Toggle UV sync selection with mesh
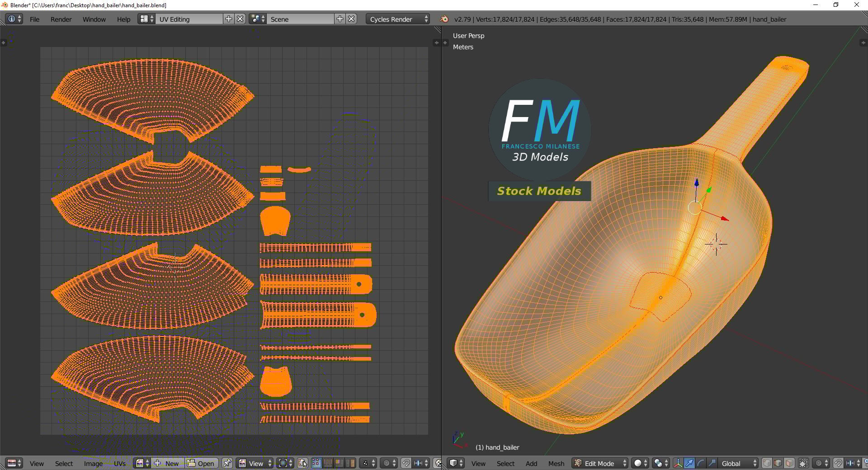Screen dimensions: 868x470 click(x=303, y=463)
